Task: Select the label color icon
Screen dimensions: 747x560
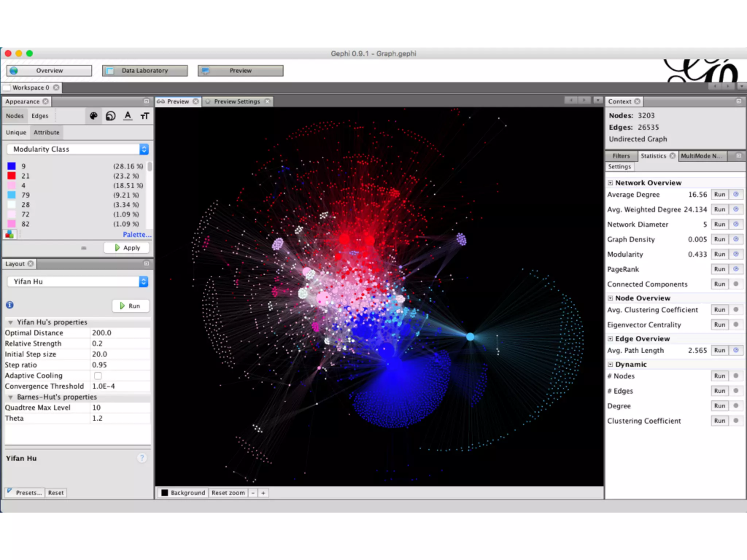Action: [128, 116]
